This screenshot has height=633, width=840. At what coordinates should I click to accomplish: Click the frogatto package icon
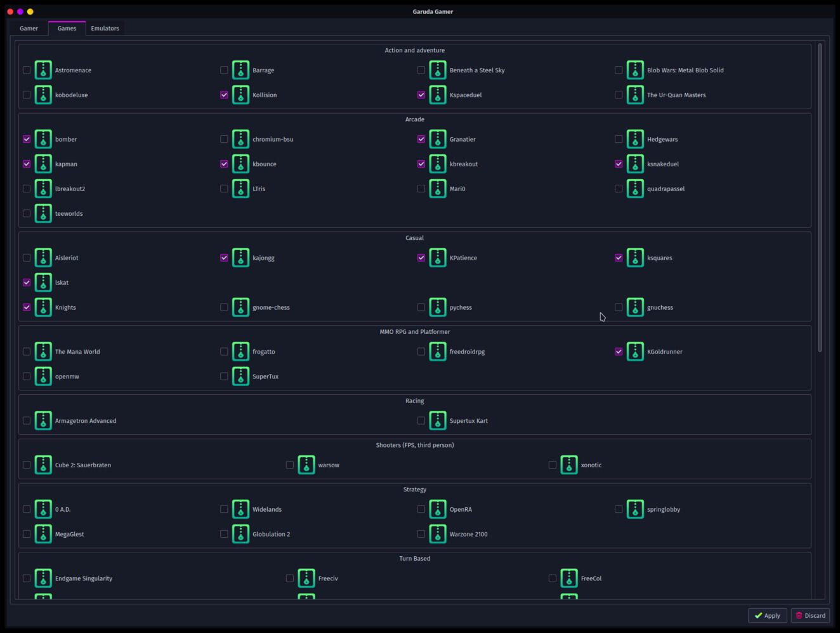[x=241, y=352]
